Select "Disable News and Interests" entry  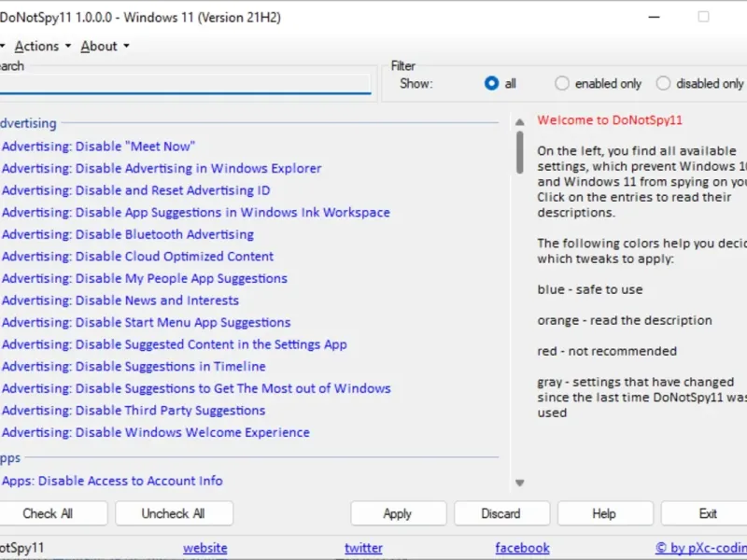click(120, 301)
